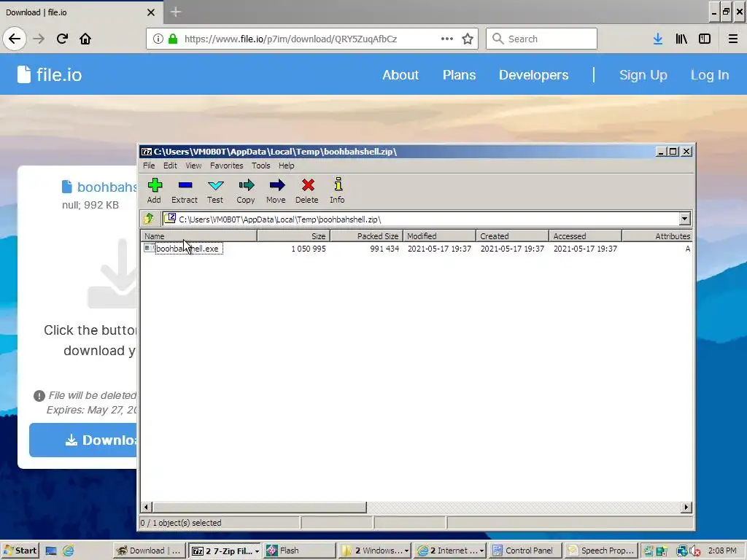Click the Test archive icon

[x=215, y=191]
